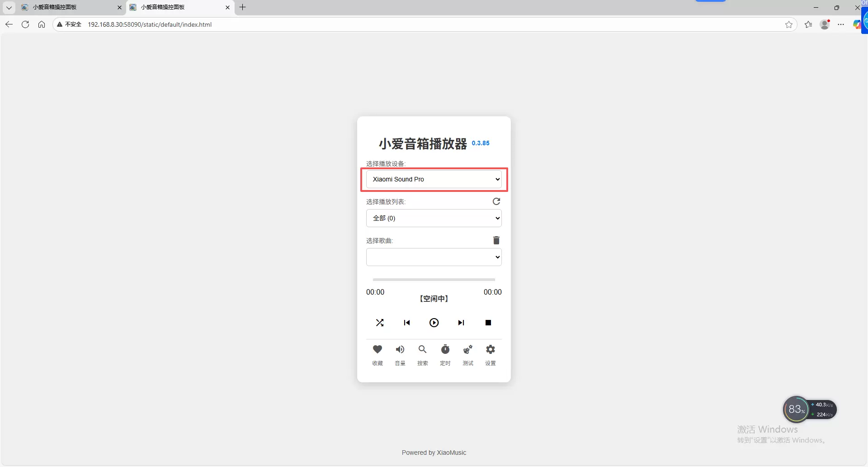Refresh the playlist list

[x=496, y=201]
